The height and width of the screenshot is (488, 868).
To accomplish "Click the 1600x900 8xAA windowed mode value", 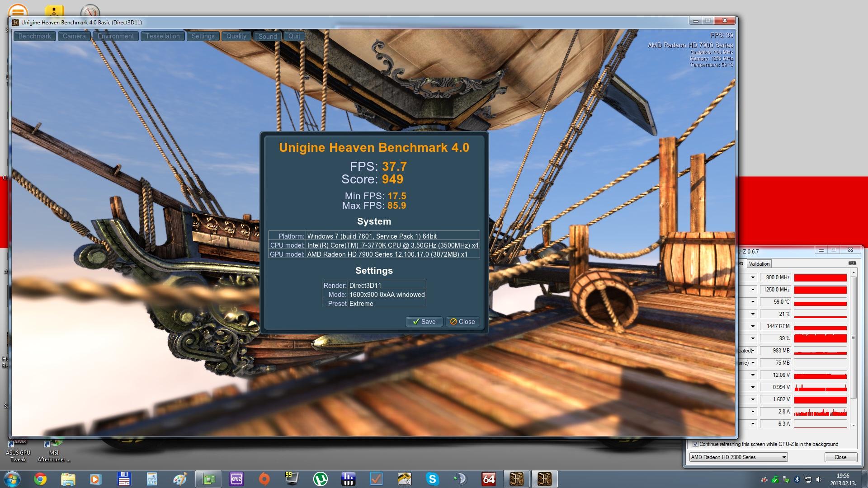I will point(387,295).
